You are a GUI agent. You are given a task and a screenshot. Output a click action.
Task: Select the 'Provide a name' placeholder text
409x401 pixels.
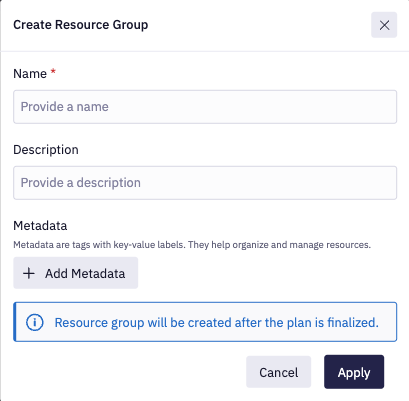click(65, 107)
